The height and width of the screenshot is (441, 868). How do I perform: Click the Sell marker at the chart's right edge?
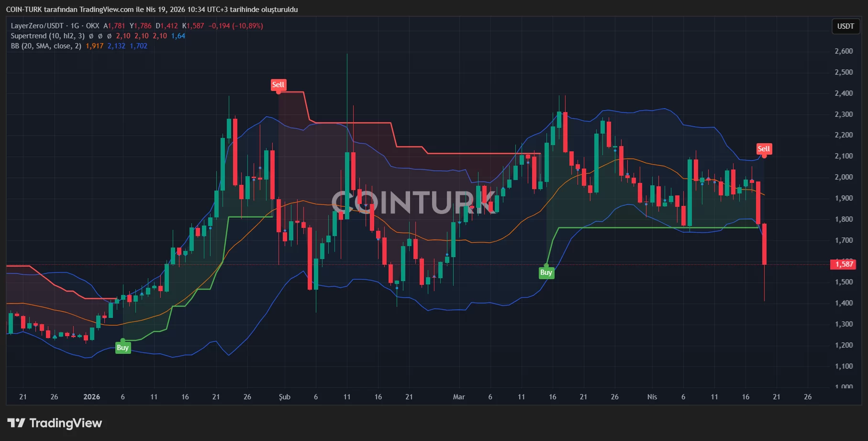point(764,149)
